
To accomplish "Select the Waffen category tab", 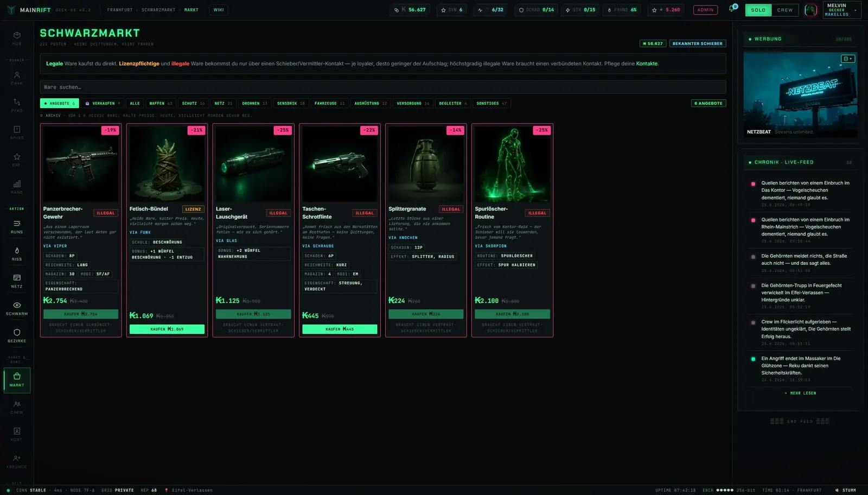I will [161, 103].
